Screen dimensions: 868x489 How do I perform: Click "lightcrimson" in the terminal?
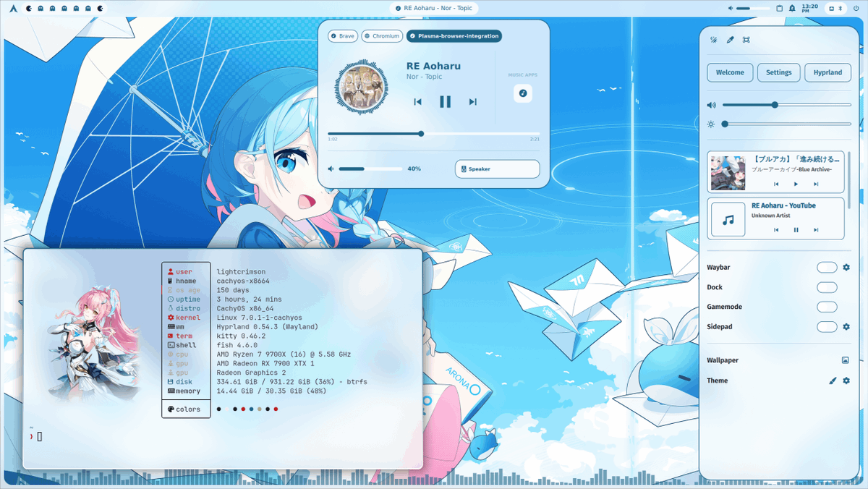click(x=240, y=272)
